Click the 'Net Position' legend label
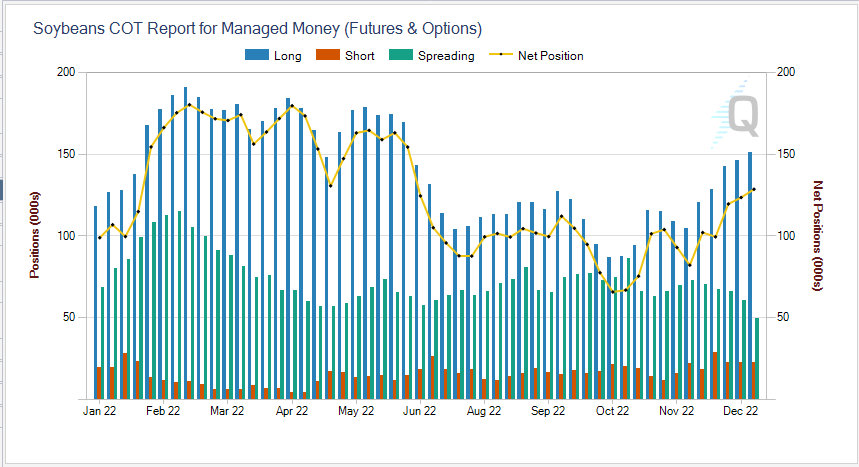859x467 pixels. 551,56
